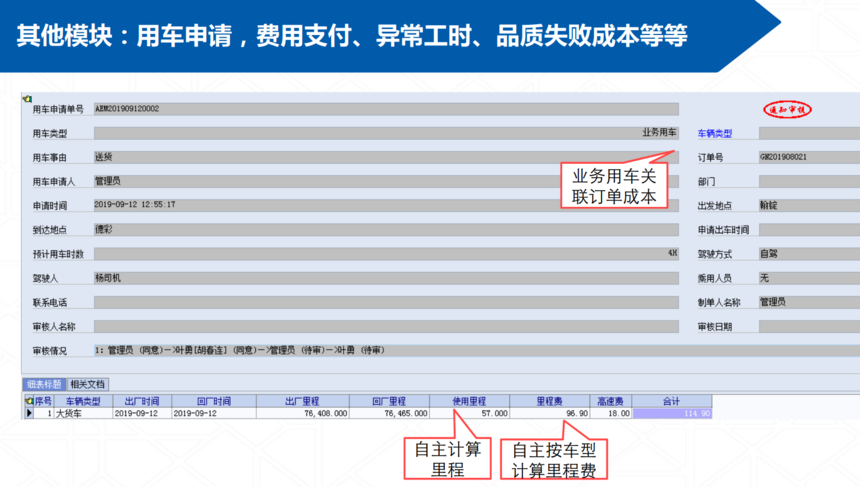Click the 预计用车时数 field showing 4H
The height and width of the screenshot is (487, 860).
pos(386,253)
